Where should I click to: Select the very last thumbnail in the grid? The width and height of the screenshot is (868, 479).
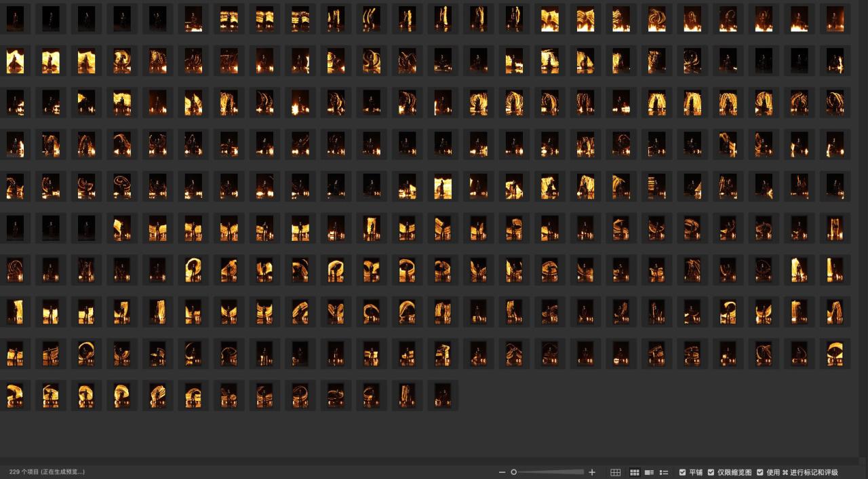pyautogui.click(x=442, y=396)
